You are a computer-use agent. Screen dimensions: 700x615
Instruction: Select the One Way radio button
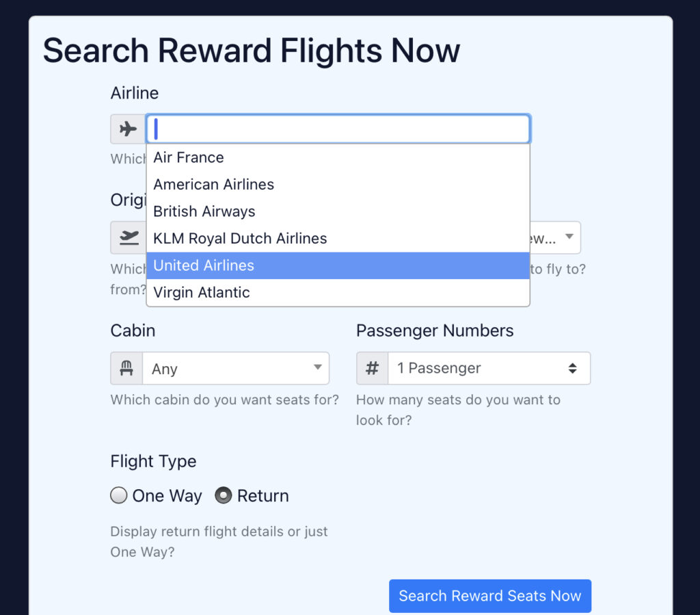119,495
